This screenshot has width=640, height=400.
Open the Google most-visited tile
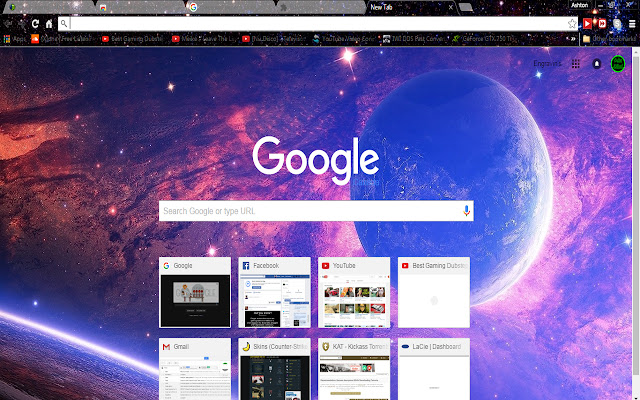[x=195, y=292]
